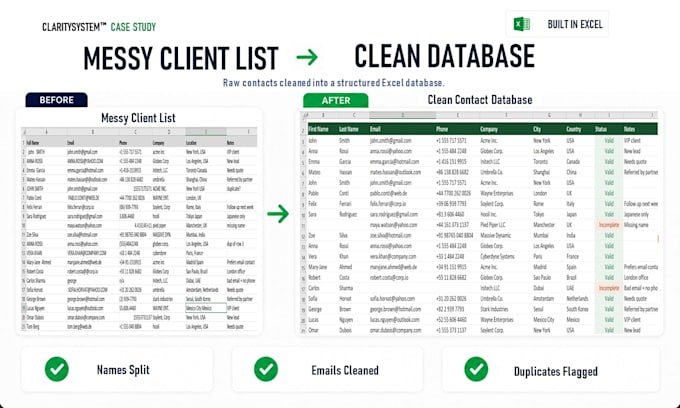
Task: Click the Incomplete status in the Carlos Sharma row
Action: (609, 288)
